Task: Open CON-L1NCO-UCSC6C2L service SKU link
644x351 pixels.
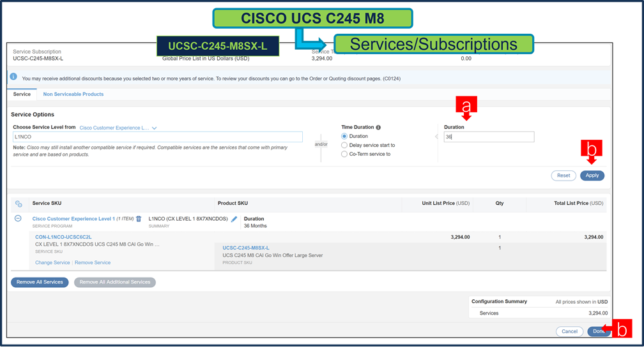Action: (63, 237)
